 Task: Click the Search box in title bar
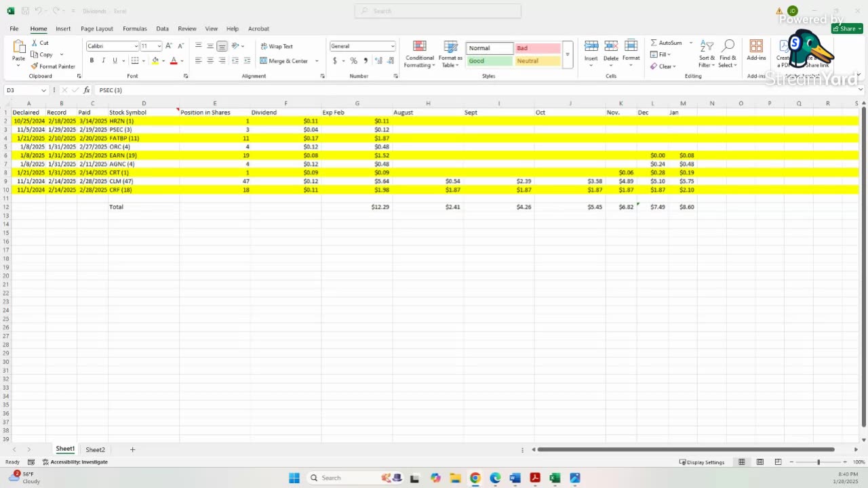pos(438,11)
